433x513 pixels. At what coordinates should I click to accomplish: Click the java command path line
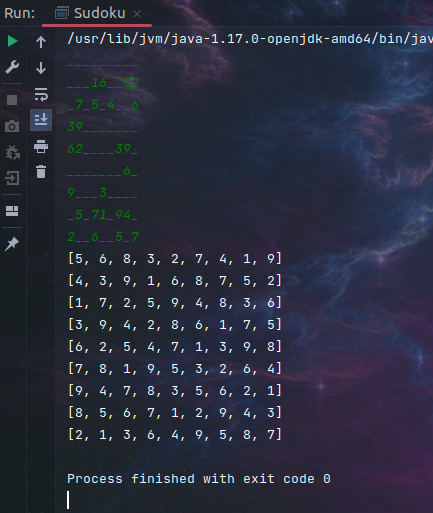pyautogui.click(x=250, y=39)
